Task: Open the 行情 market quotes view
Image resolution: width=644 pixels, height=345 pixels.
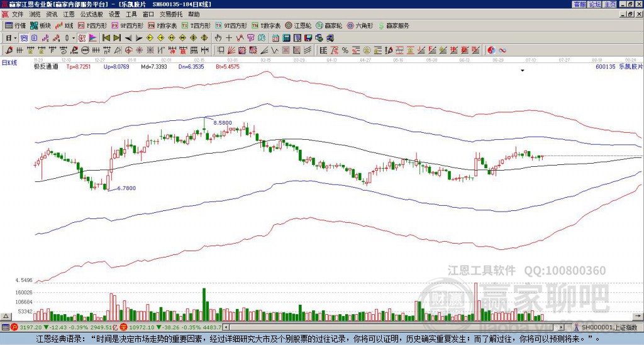Action: 15,25
